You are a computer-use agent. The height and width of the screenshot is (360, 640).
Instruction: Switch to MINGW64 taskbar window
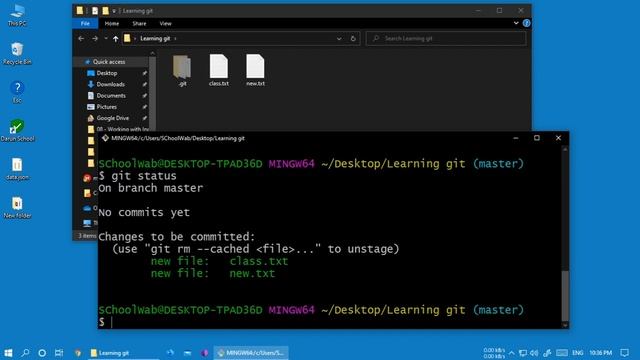[251, 353]
